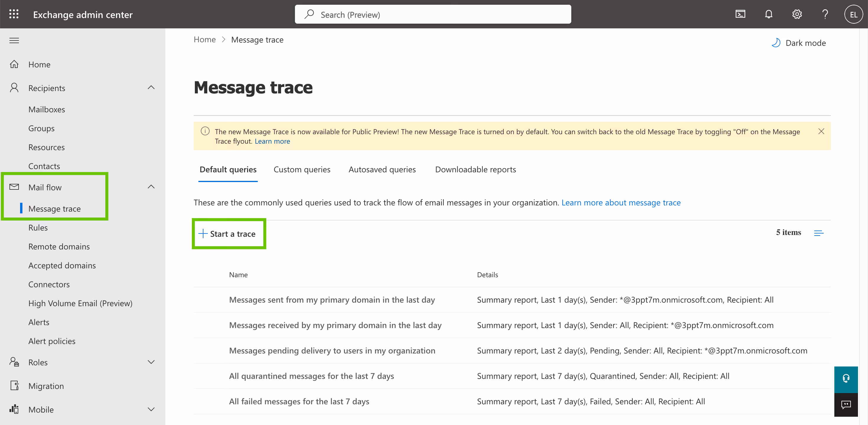Switch to the Custom queries tab
868x425 pixels.
[x=302, y=169]
